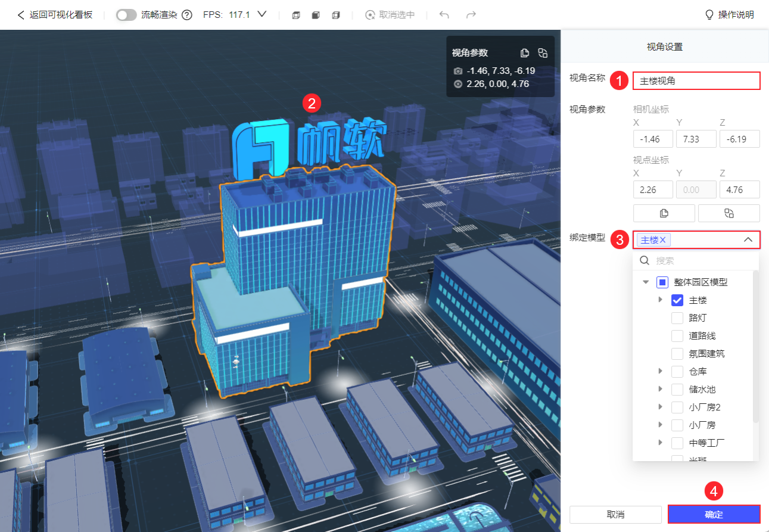Viewport: 769px width, 532px height.
Task: Collapse the 整体园区模型 tree node
Action: 646,282
